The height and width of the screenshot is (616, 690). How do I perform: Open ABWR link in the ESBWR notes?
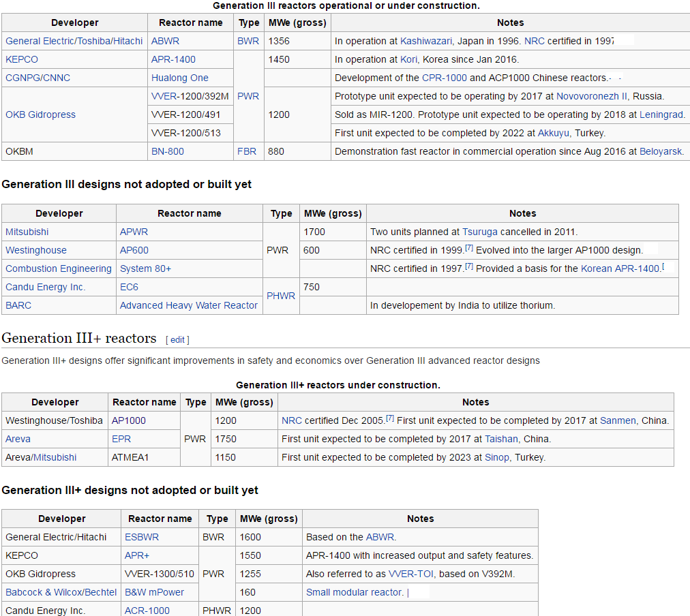click(380, 537)
